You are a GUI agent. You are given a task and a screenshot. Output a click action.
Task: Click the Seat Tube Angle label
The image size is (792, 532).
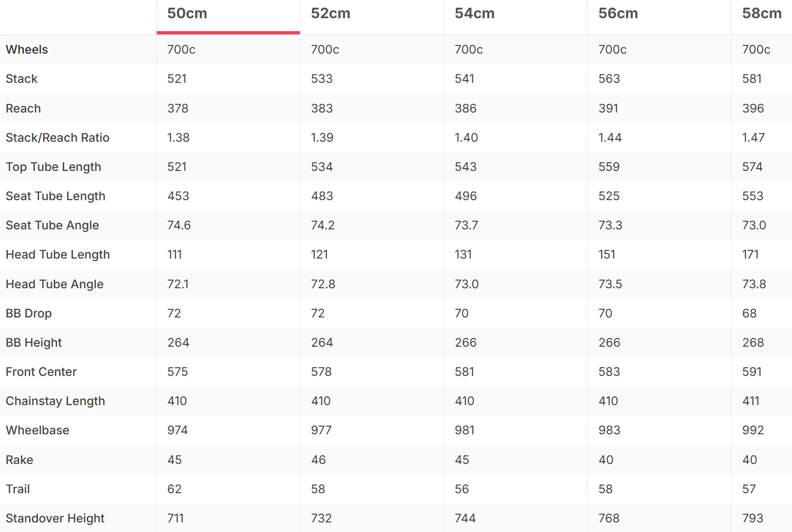(52, 226)
